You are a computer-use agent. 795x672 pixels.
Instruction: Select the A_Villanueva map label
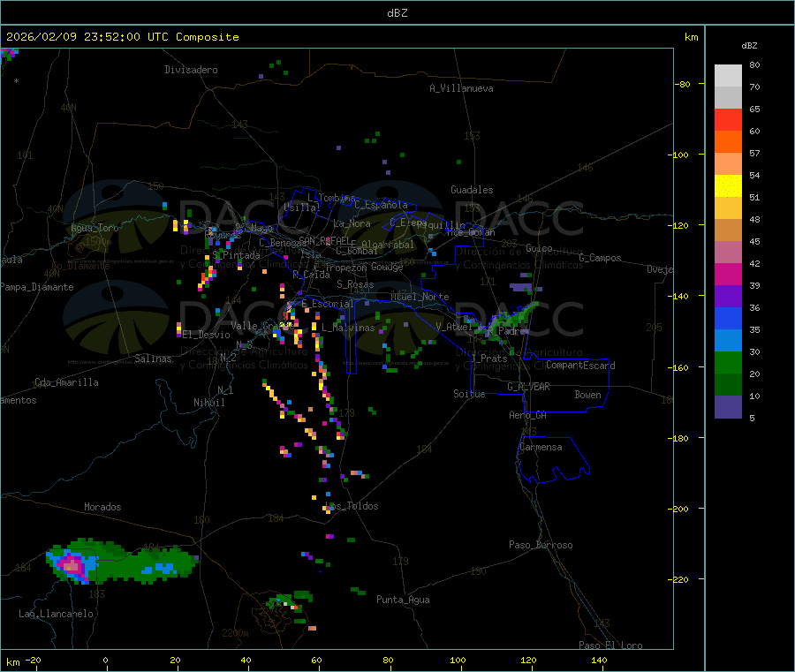tap(461, 88)
